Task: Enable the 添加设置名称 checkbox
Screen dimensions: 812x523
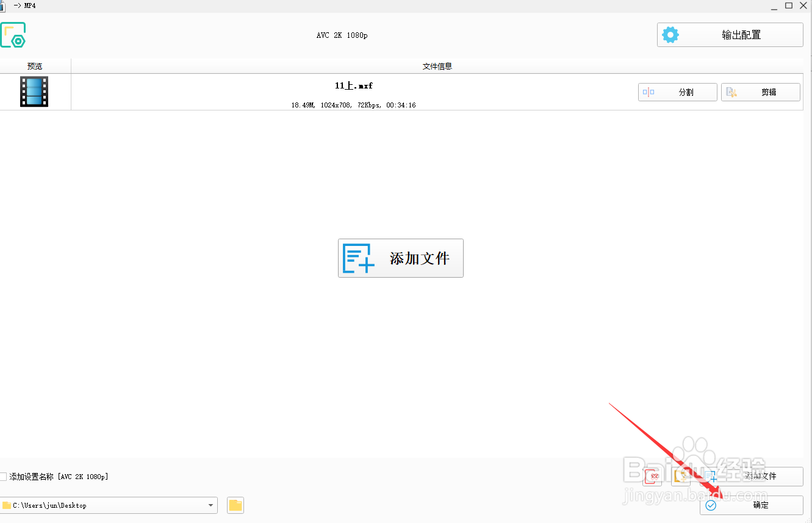Action: click(3, 477)
